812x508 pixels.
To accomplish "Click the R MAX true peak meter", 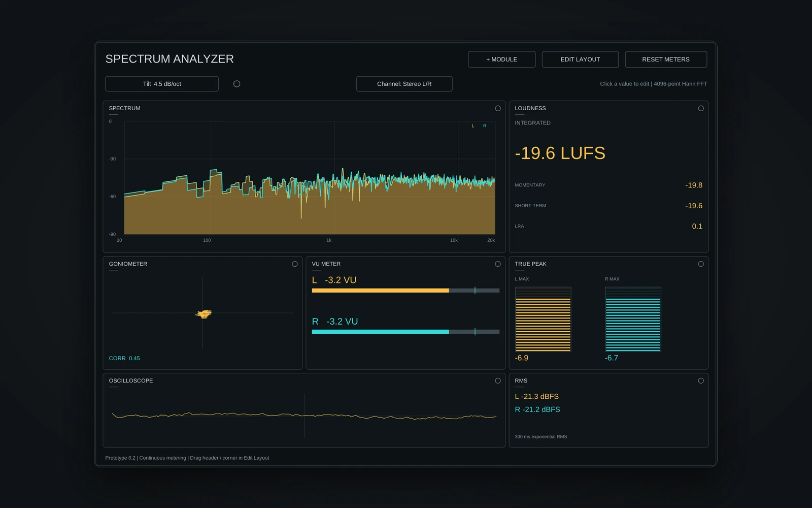I will point(633,319).
